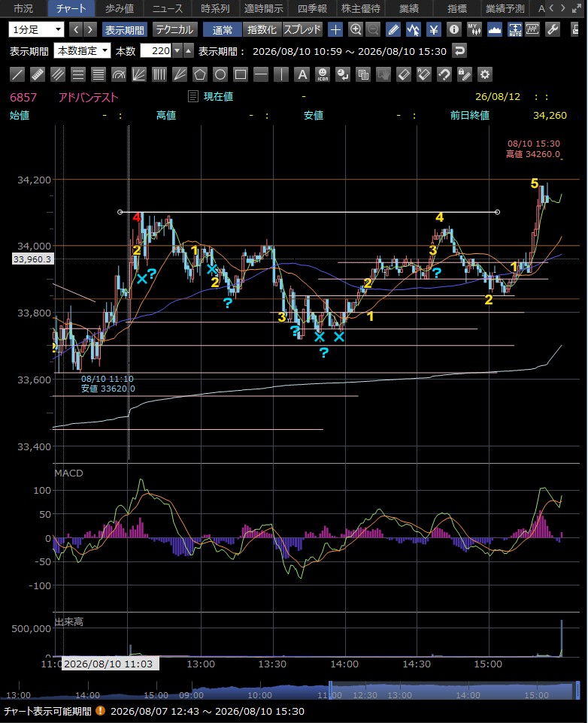Select the 指数化 chart mode
This screenshot has height=723, width=588.
point(262,30)
